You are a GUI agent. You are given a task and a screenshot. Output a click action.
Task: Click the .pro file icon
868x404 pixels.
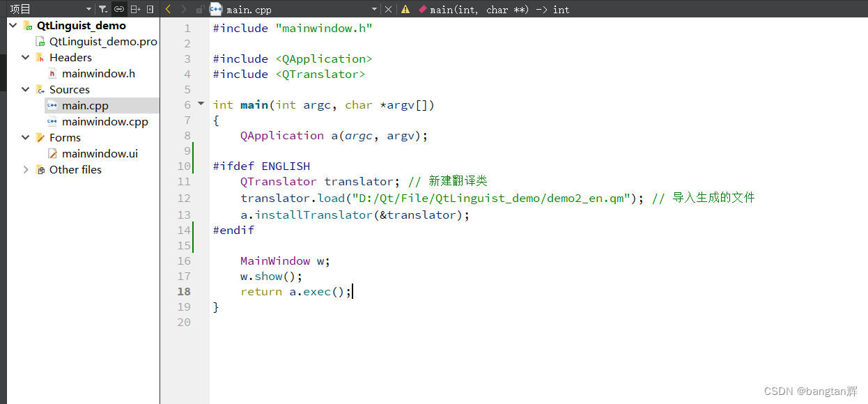point(40,42)
